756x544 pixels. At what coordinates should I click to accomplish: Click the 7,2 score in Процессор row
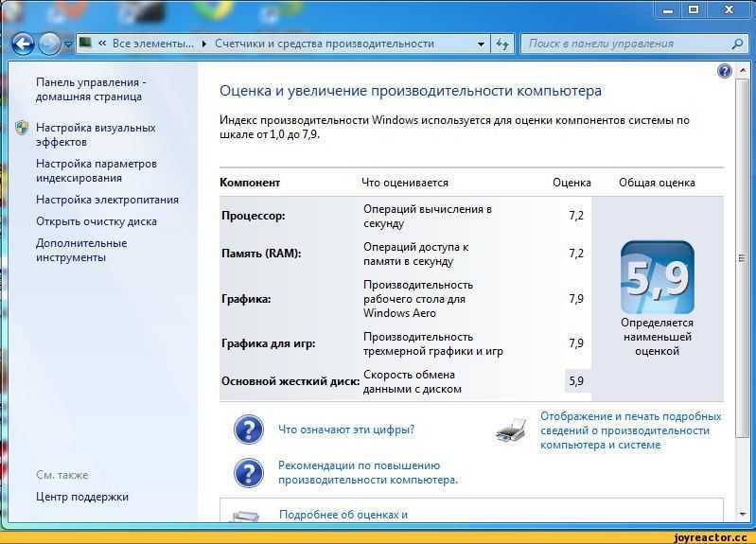tap(576, 216)
